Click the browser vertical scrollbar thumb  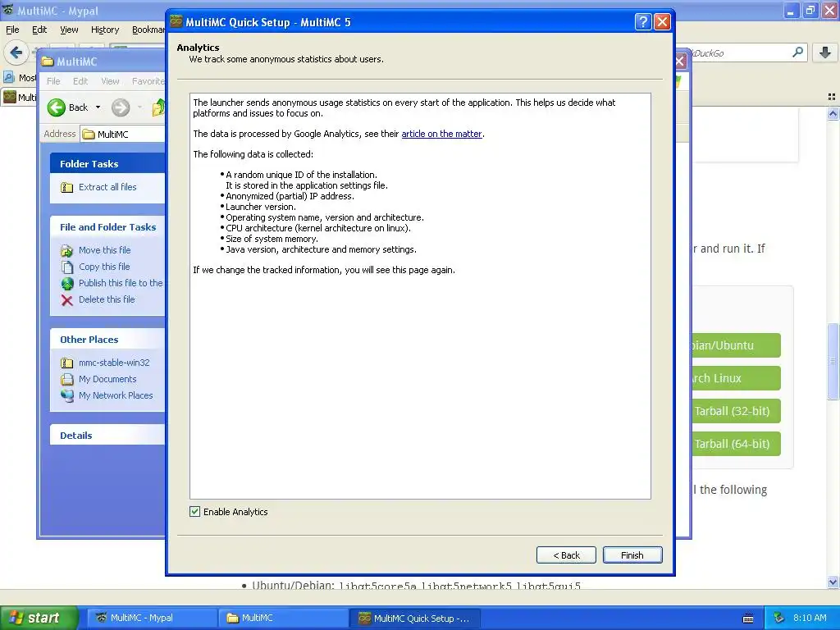[x=833, y=362]
